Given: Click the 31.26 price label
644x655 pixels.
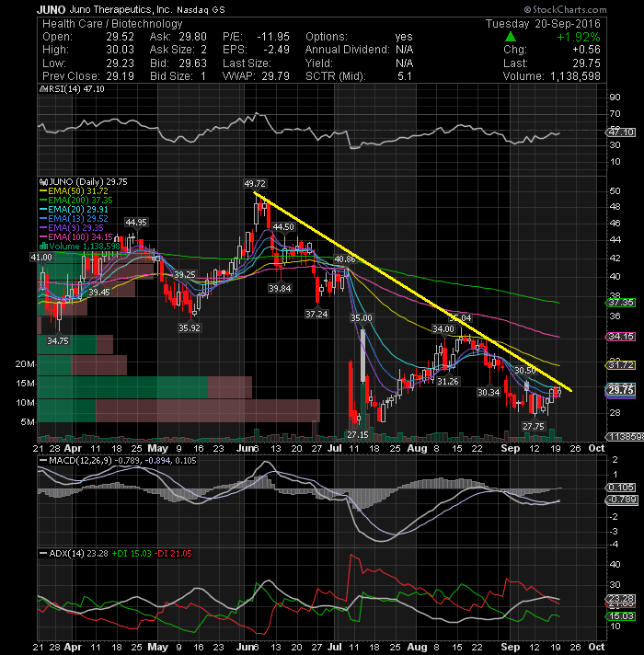Looking at the screenshot, I should 448,382.
